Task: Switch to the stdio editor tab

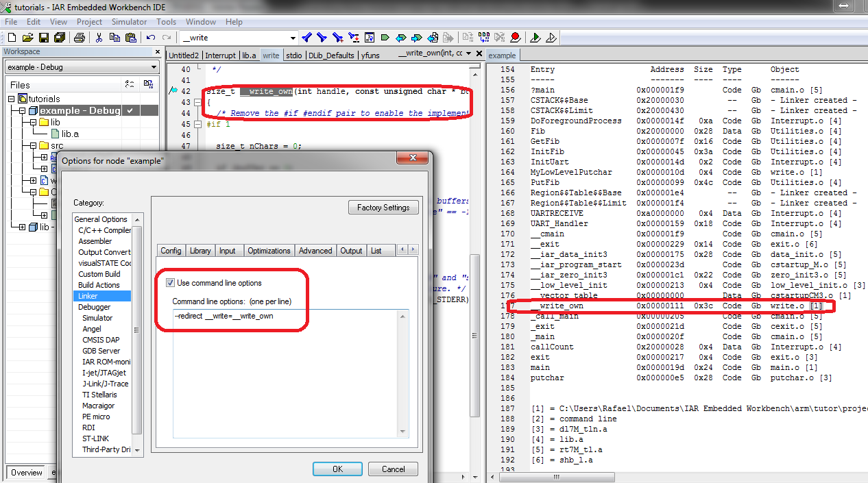Action: pyautogui.click(x=294, y=55)
